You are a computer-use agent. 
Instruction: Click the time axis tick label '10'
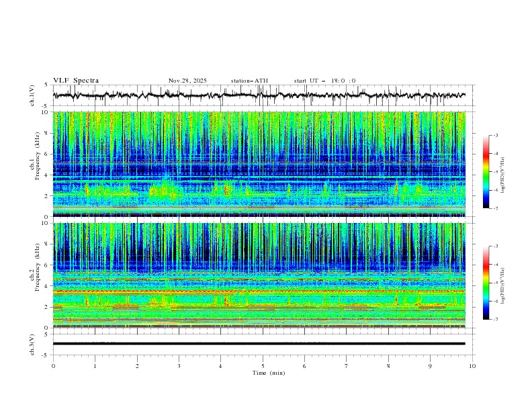click(x=472, y=366)
